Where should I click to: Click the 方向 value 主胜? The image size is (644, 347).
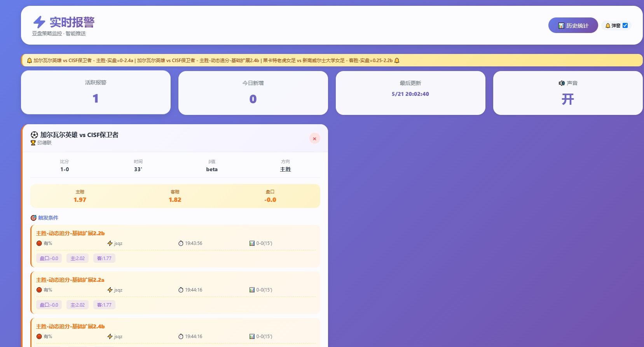(286, 169)
